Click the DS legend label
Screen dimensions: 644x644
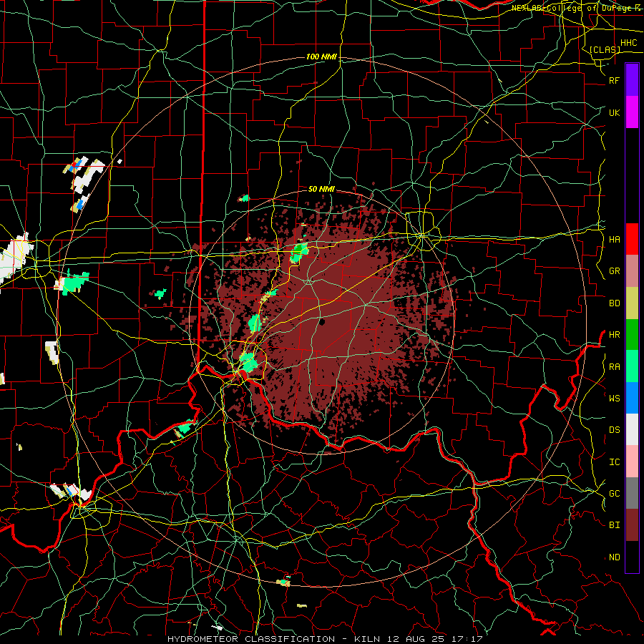(x=614, y=430)
